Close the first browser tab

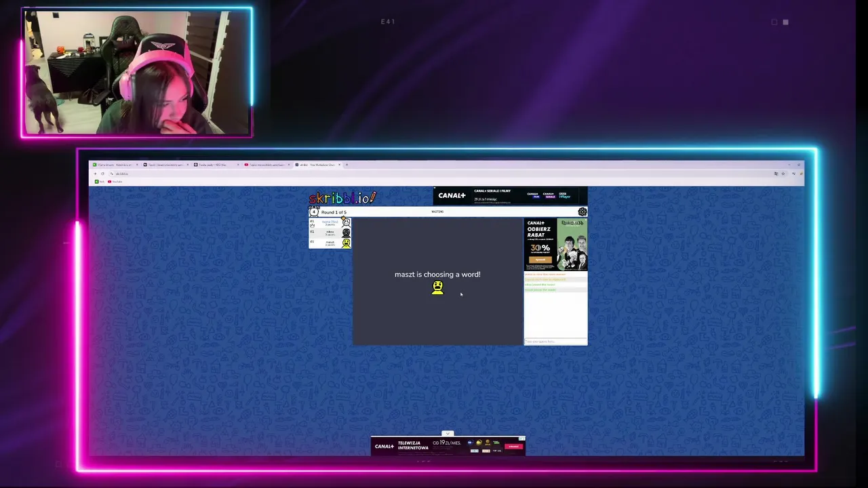(137, 165)
